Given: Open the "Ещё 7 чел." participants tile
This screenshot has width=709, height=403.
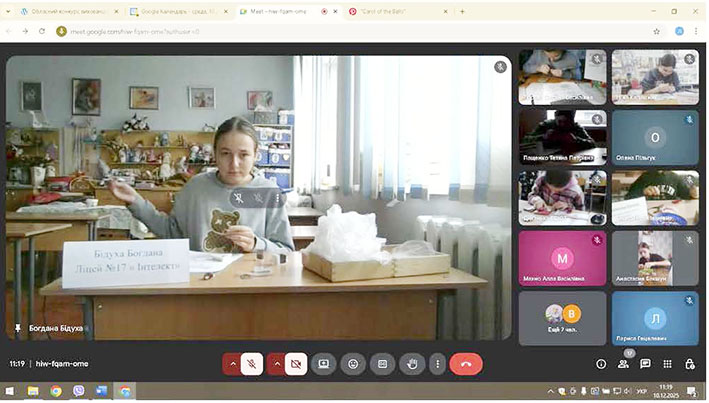Looking at the screenshot, I should [x=561, y=317].
